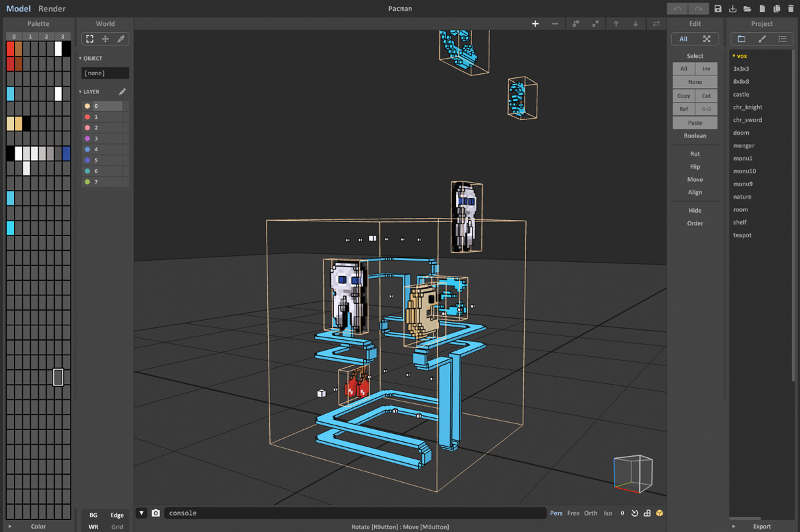Select the World eyedropper tool
Viewport: 800px width, 532px height.
point(121,39)
